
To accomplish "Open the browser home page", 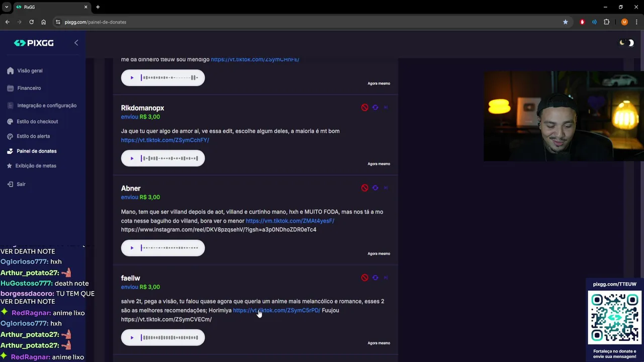I will click(43, 22).
